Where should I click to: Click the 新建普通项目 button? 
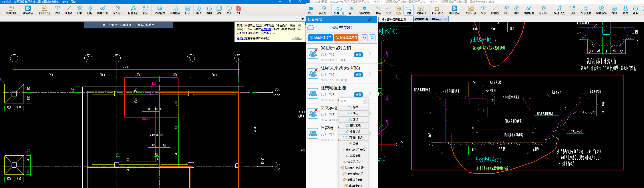pyautogui.click(x=320, y=38)
